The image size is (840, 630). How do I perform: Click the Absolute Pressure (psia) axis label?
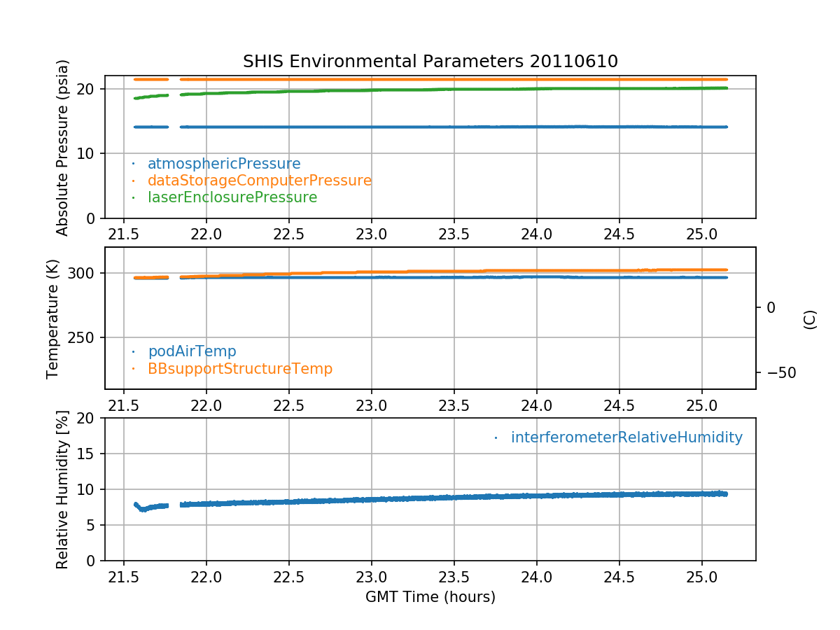pyautogui.click(x=62, y=147)
